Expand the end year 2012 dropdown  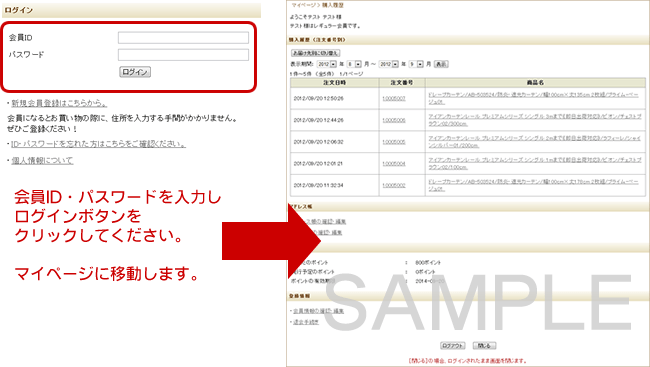pyautogui.click(x=389, y=64)
